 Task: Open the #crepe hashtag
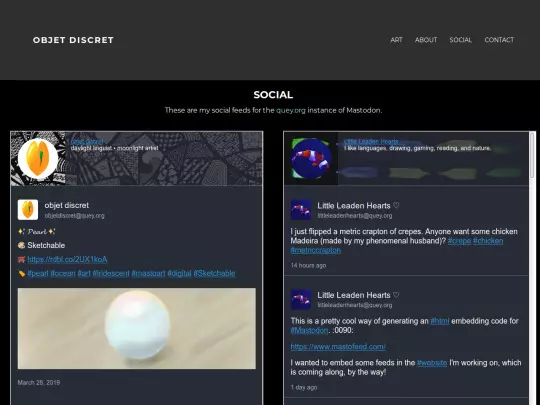[459, 241]
